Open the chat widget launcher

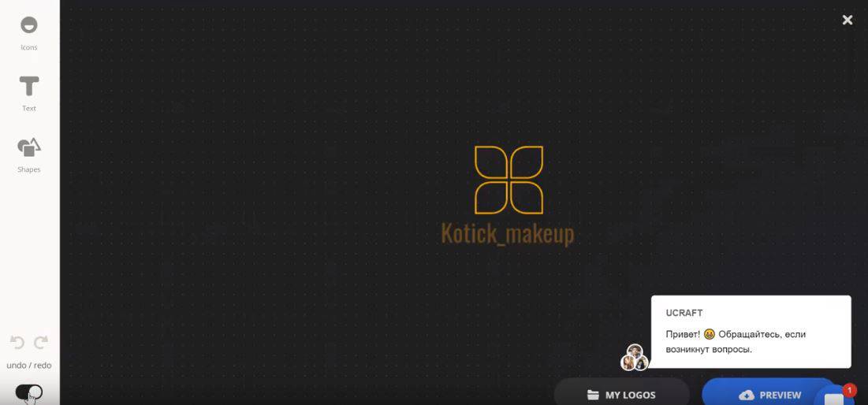click(834, 397)
